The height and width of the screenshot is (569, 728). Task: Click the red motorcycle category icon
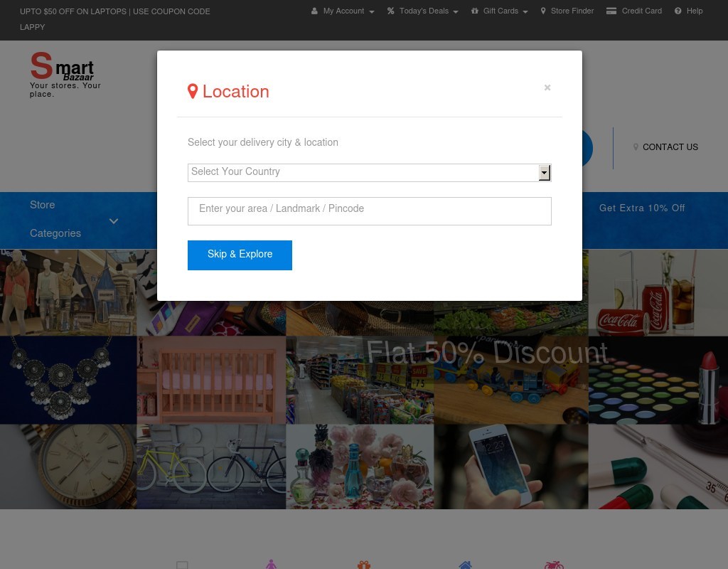tap(554, 565)
